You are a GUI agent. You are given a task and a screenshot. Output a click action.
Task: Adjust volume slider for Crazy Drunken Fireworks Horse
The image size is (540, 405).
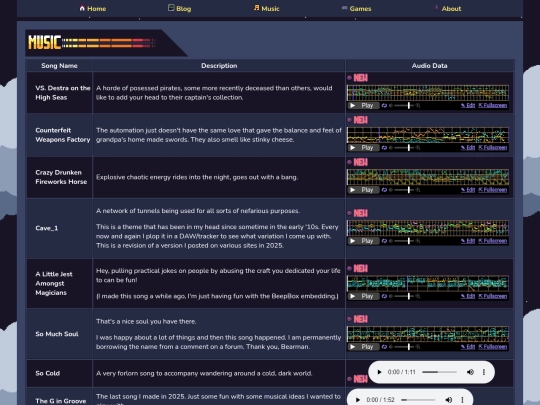click(404, 190)
